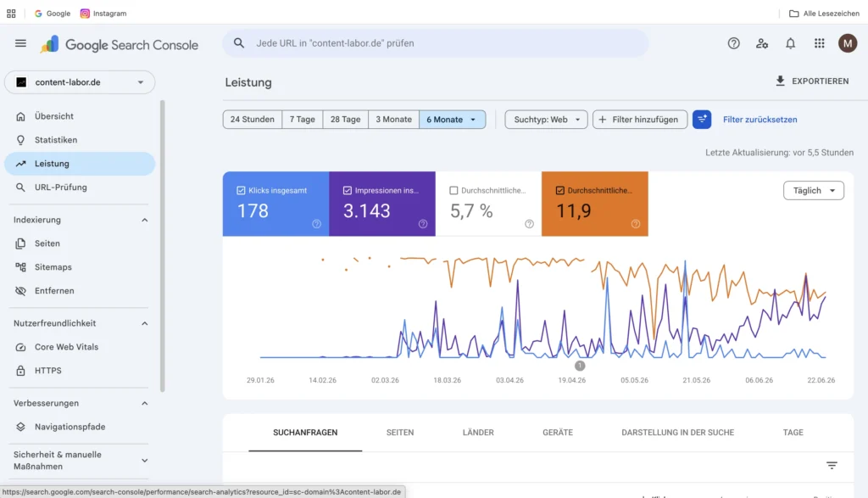
Task: Open the help question mark icon
Action: point(733,43)
